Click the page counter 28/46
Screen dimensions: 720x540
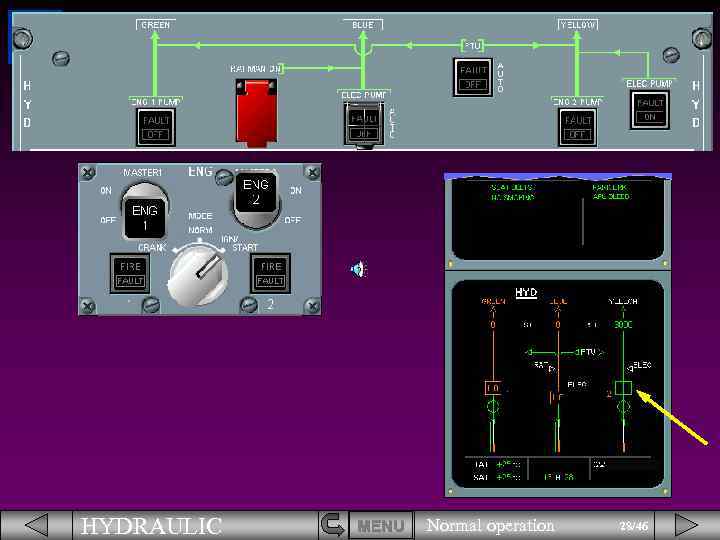point(634,526)
